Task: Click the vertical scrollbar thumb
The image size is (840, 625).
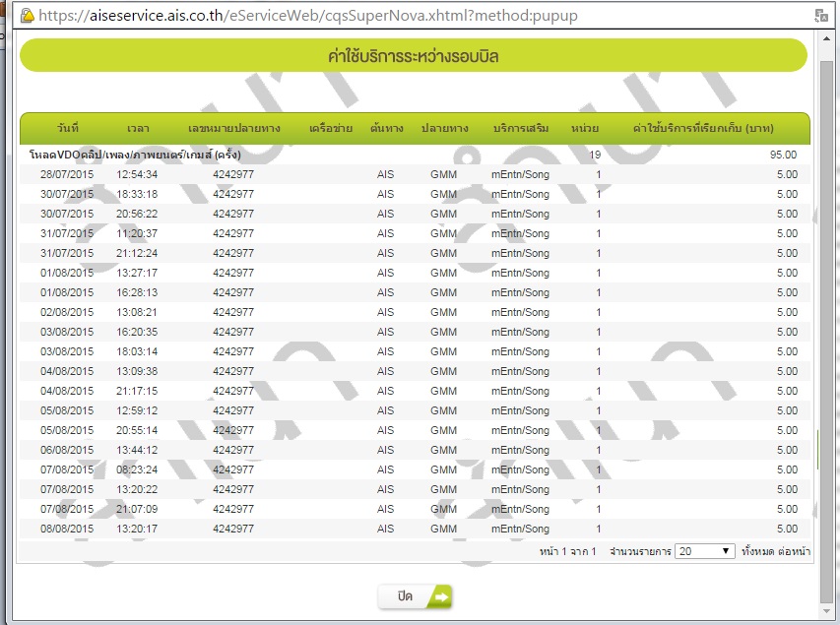Action: coord(826,331)
